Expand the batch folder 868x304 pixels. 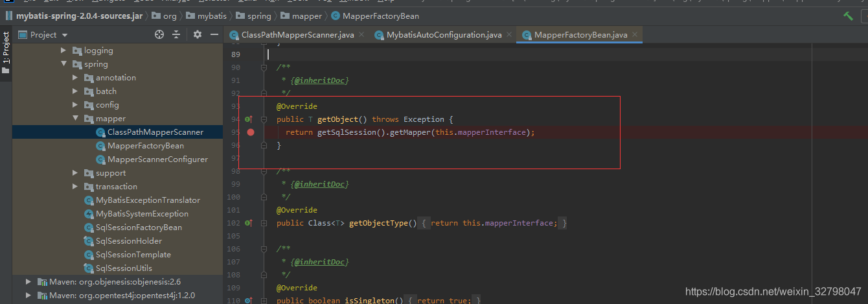point(76,91)
